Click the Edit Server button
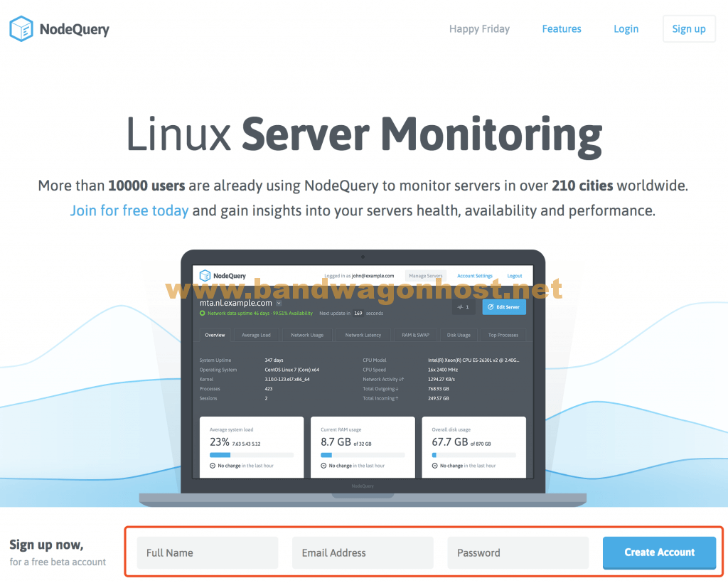Screen dimensions: 728x583 pyautogui.click(x=504, y=307)
